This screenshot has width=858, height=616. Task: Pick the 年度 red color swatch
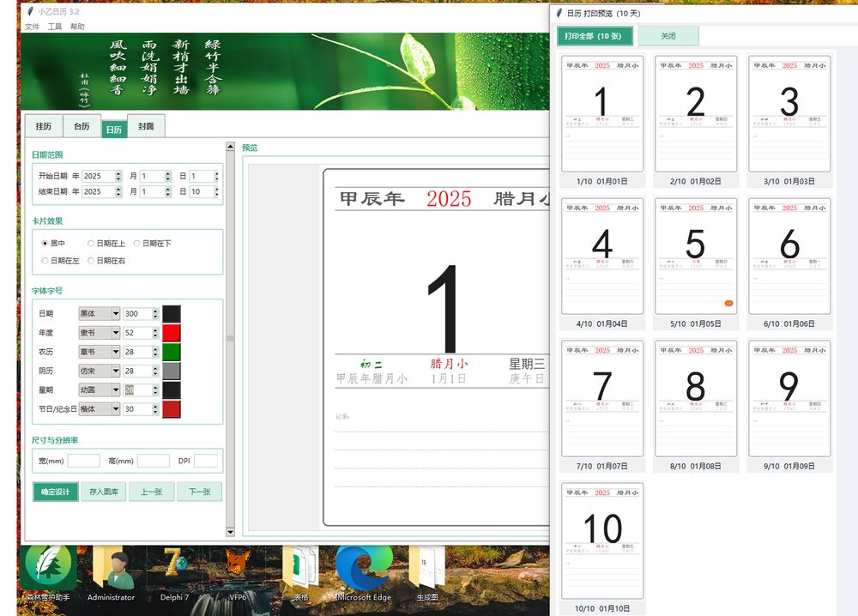click(172, 333)
